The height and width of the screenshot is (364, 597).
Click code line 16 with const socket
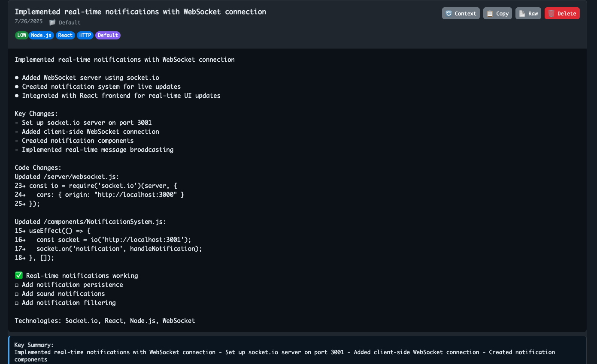[103, 240]
